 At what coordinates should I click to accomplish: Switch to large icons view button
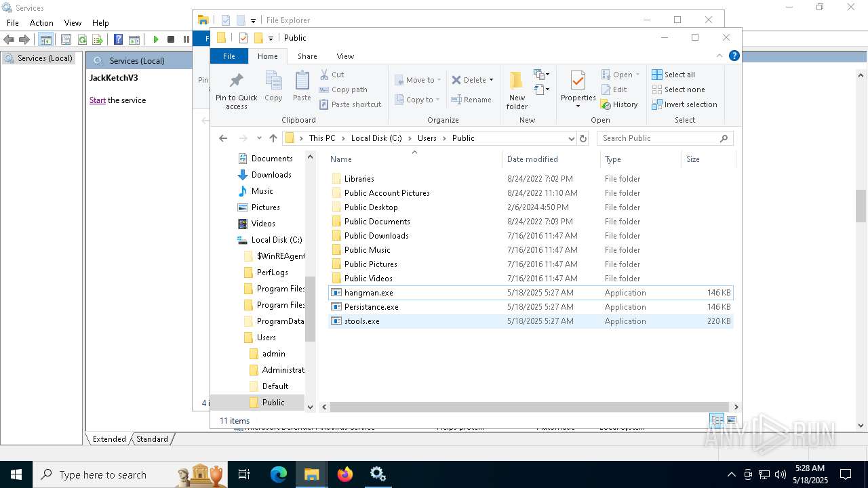(732, 421)
